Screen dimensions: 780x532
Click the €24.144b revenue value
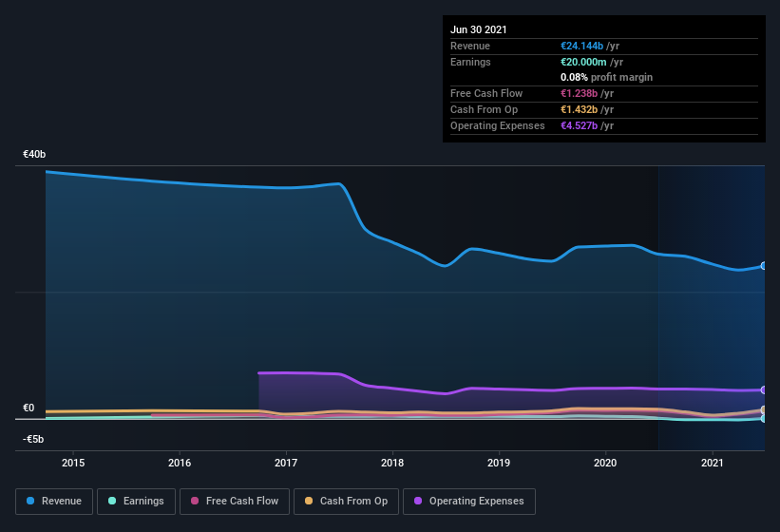(x=582, y=46)
